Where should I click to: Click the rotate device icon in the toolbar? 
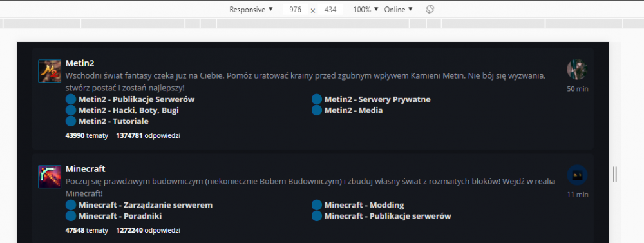click(430, 10)
